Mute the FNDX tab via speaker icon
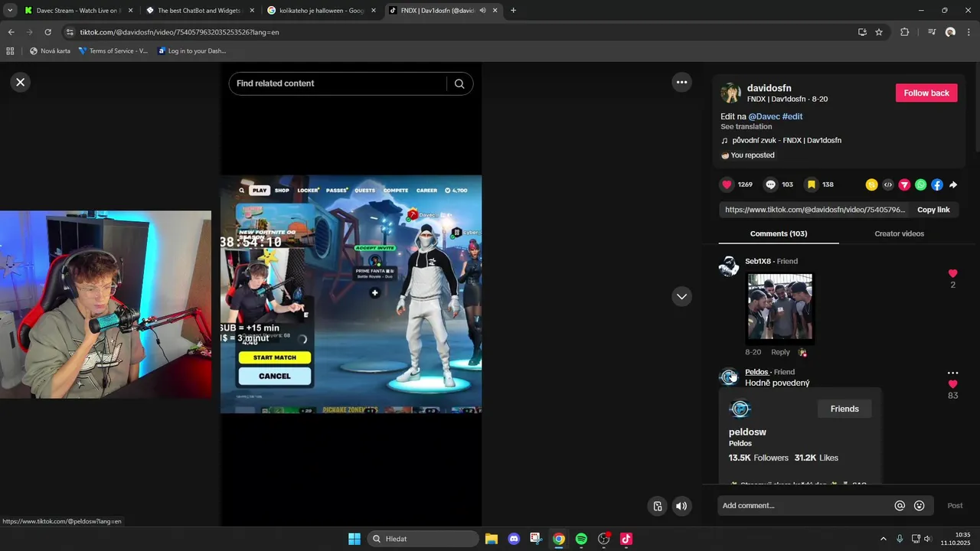Viewport: 980px width, 551px height. pos(482,11)
